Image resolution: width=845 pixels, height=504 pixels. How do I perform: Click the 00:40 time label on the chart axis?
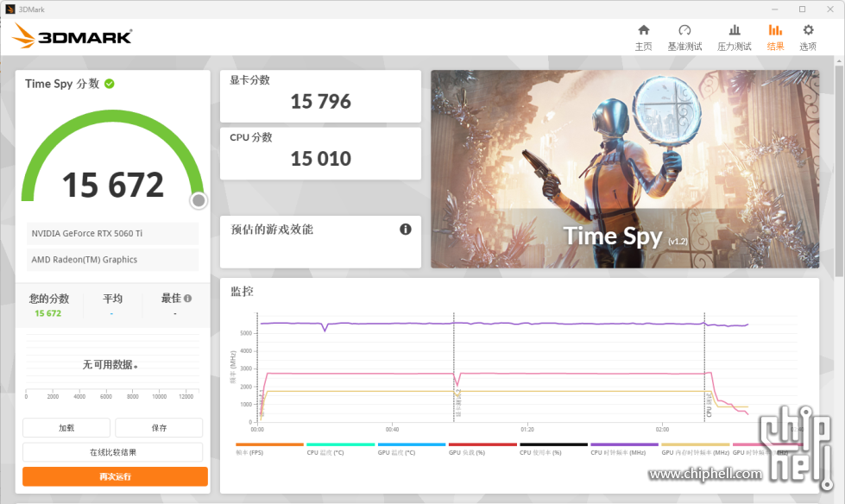pyautogui.click(x=393, y=430)
